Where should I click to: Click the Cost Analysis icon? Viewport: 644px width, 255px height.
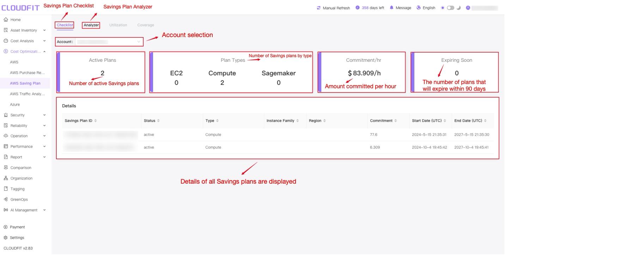click(6, 41)
